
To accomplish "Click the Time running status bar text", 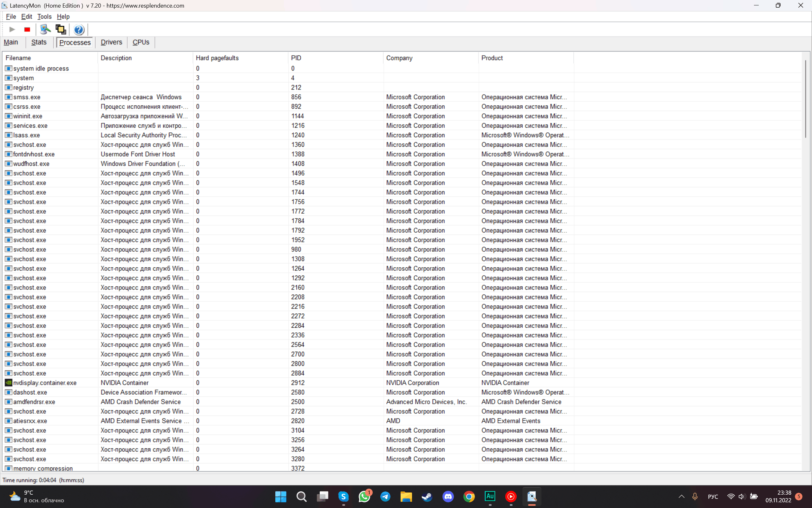I will pyautogui.click(x=43, y=480).
